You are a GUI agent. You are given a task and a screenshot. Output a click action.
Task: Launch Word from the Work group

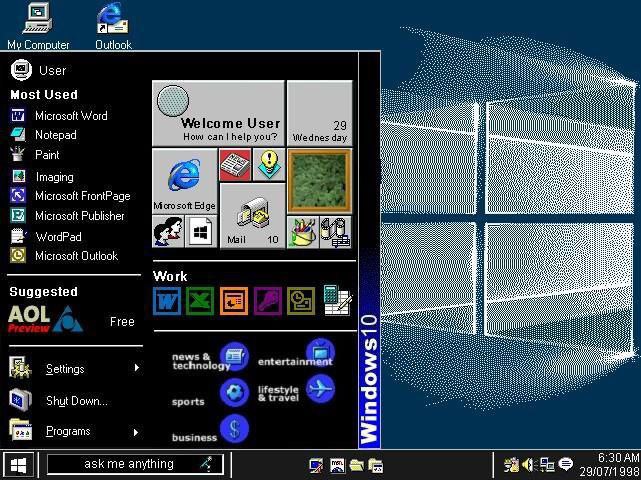[x=167, y=301]
